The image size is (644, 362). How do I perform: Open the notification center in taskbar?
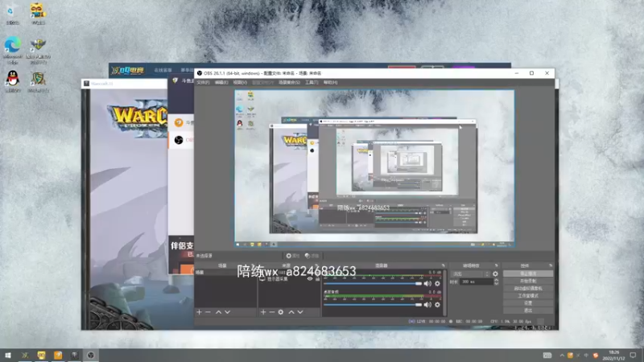click(633, 356)
